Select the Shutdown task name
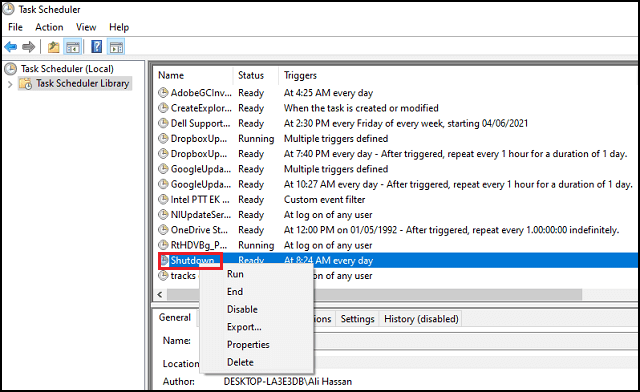Screen dimensions: 640x392 pyautogui.click(x=192, y=261)
